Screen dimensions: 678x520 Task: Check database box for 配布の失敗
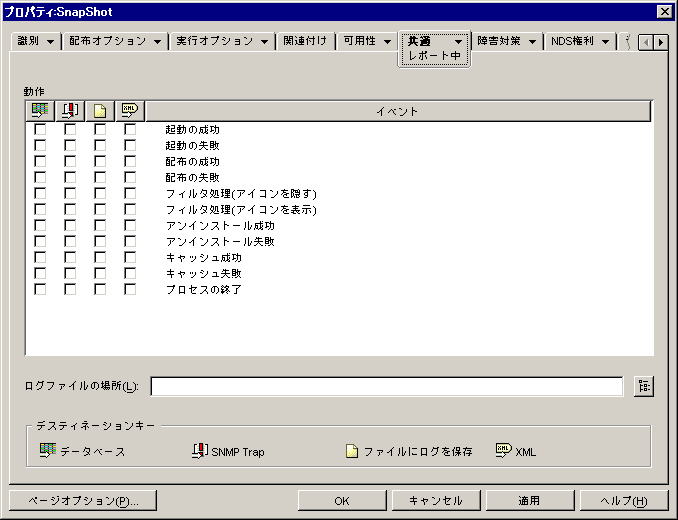click(x=40, y=177)
